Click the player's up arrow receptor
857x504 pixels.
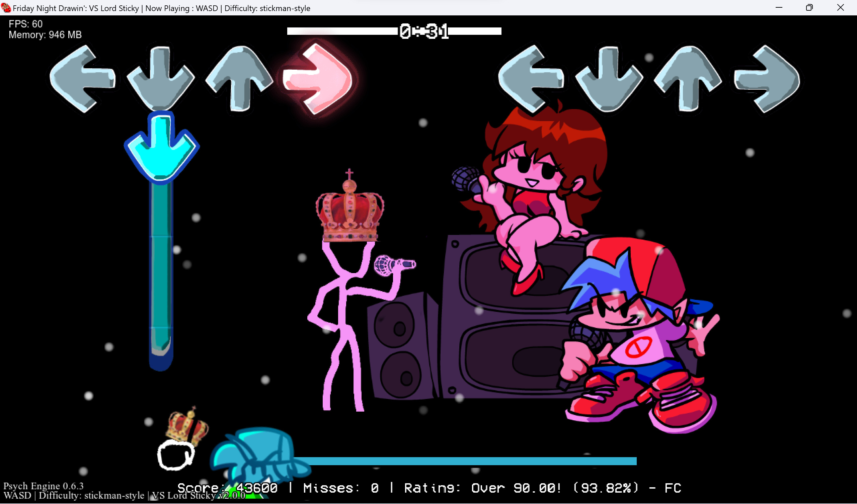[688, 79]
